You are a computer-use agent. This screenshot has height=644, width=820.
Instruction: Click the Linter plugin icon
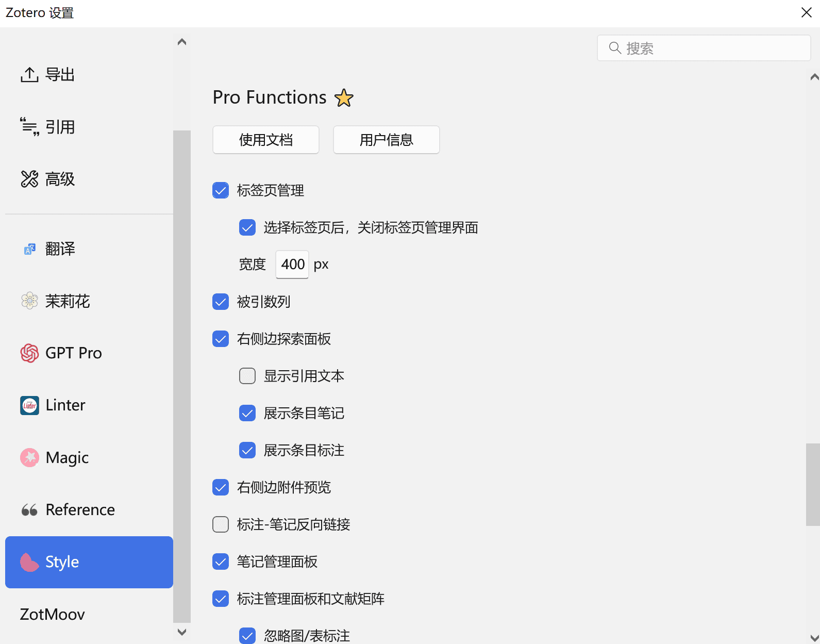pyautogui.click(x=29, y=405)
